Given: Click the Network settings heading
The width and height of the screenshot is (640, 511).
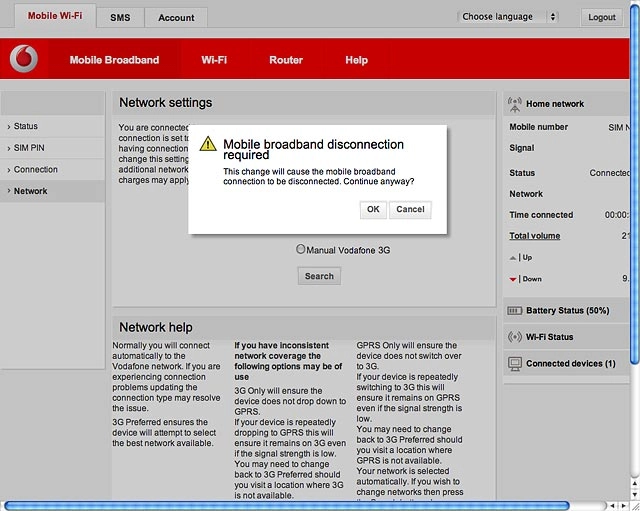Looking at the screenshot, I should pyautogui.click(x=165, y=102).
